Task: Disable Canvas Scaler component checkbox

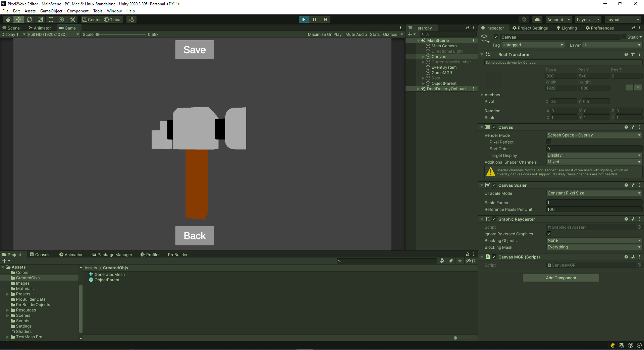Action: click(494, 185)
